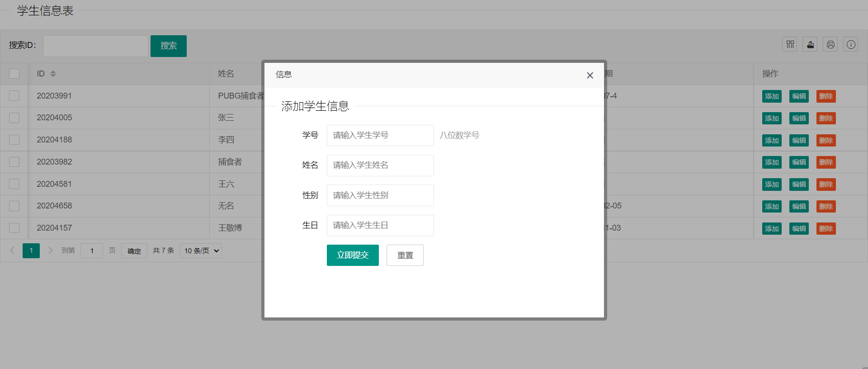Click 编辑 in row 20204157

(799, 228)
